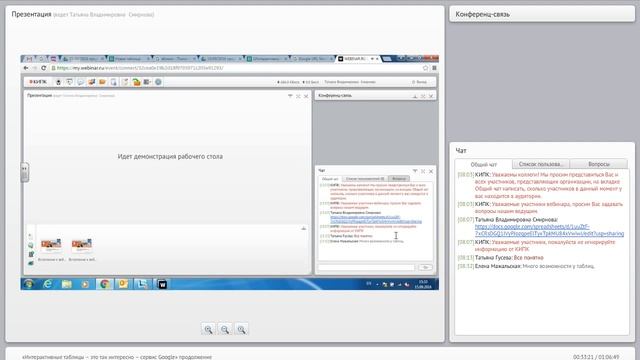The image size is (640, 360).
Task: Click green-orange files icon in webinar toolbar
Action: (136, 82)
